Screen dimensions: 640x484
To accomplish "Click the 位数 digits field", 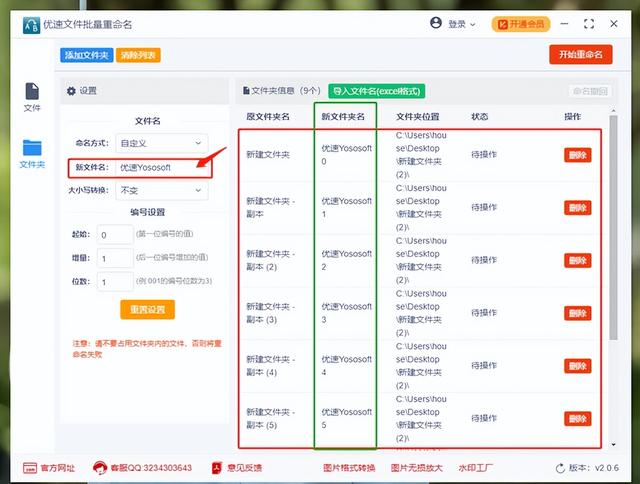I will tap(115, 282).
